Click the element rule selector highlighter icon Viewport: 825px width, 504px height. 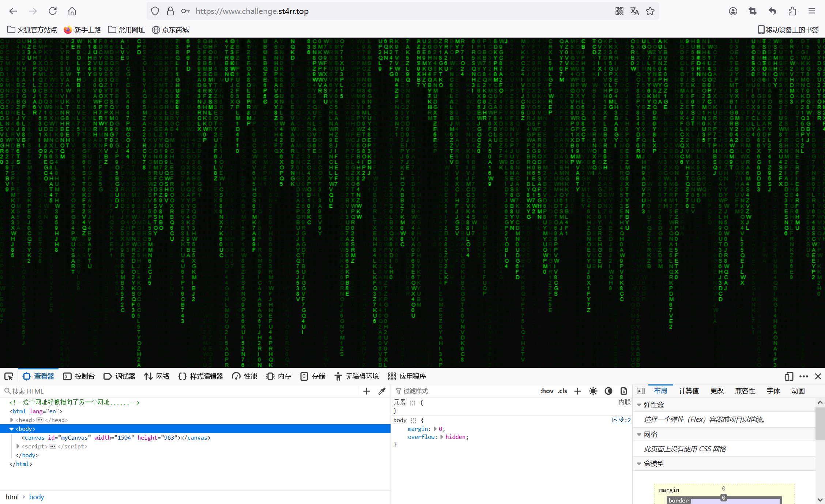point(413,403)
